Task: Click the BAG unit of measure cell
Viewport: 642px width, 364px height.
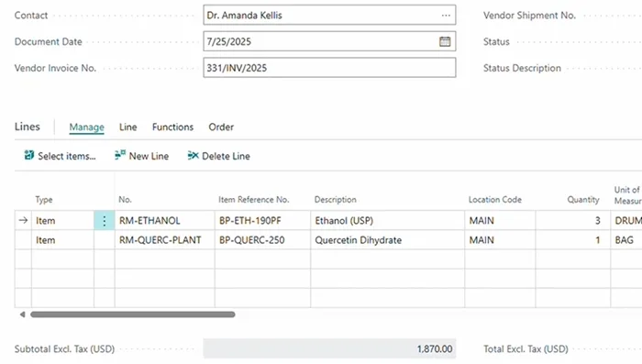Action: (x=626, y=240)
